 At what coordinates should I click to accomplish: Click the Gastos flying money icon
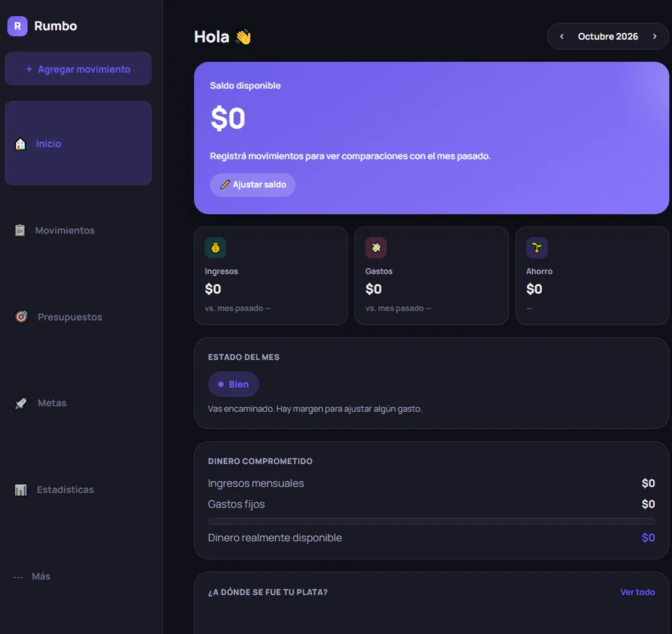376,248
